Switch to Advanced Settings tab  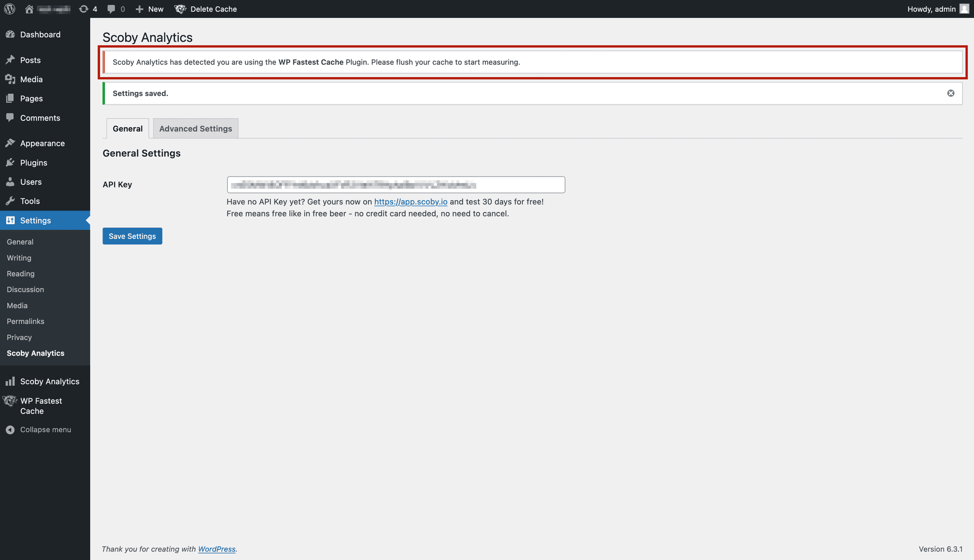point(195,128)
